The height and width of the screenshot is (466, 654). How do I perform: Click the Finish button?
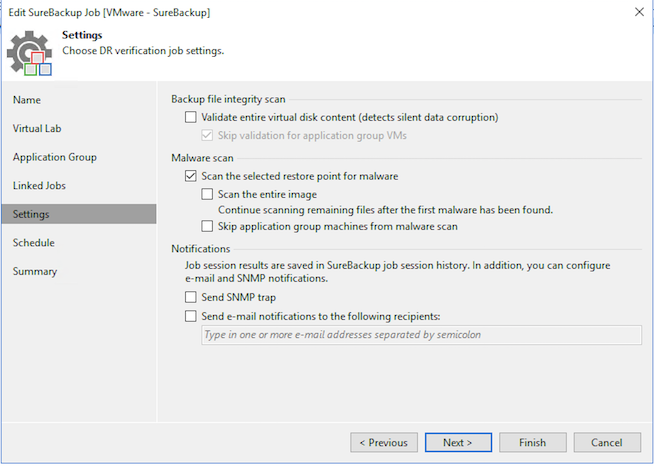533,442
